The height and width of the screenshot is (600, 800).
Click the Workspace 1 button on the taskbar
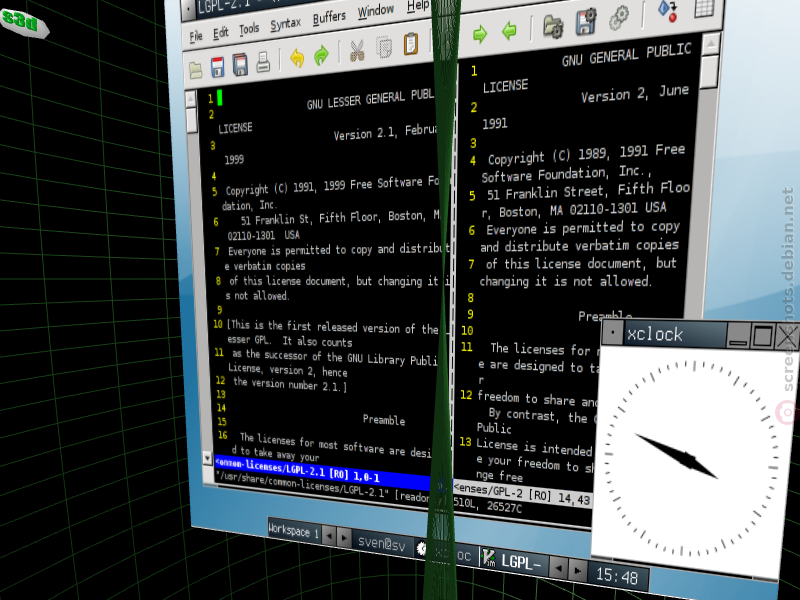tap(293, 531)
